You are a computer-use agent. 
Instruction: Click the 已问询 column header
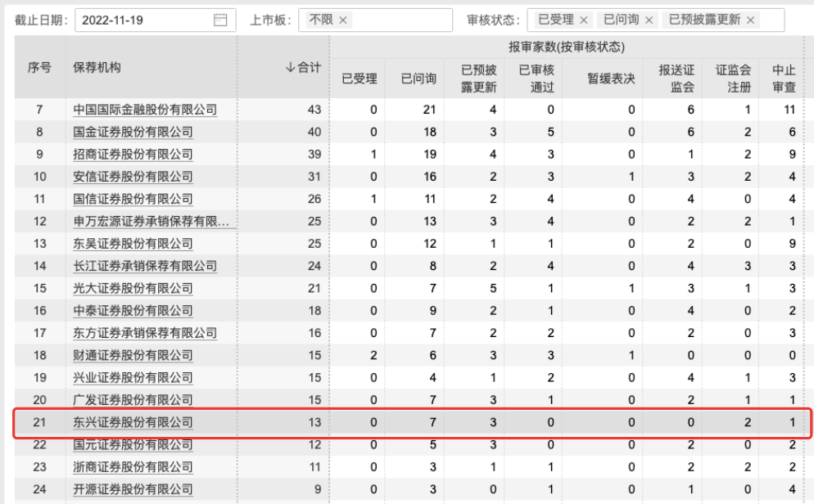pyautogui.click(x=418, y=79)
